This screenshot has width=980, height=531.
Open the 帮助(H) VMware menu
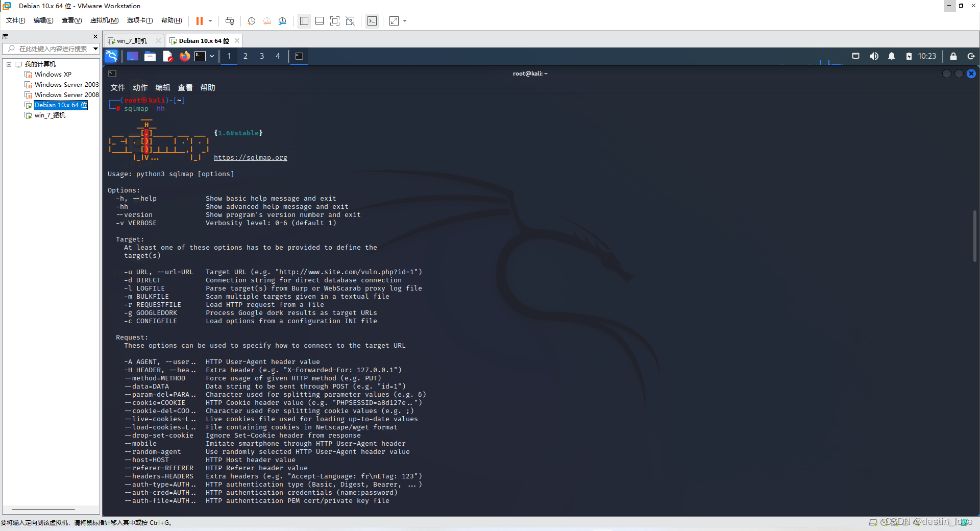tap(171, 20)
